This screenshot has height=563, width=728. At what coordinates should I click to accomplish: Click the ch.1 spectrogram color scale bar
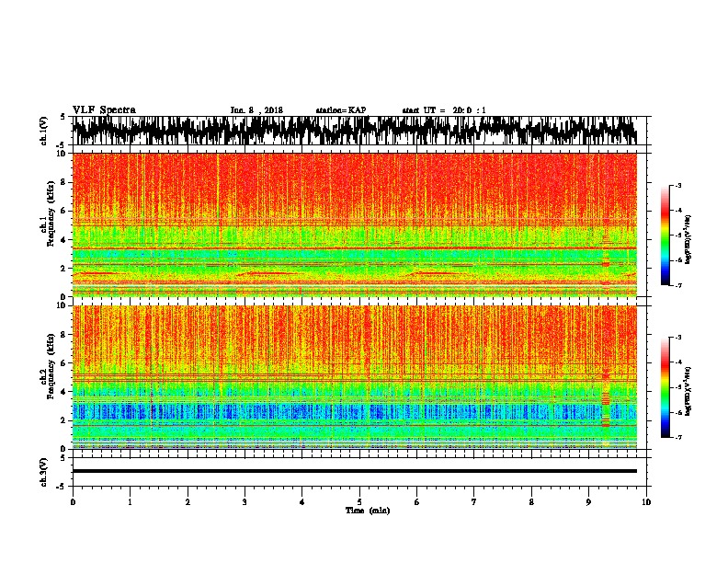(x=665, y=236)
